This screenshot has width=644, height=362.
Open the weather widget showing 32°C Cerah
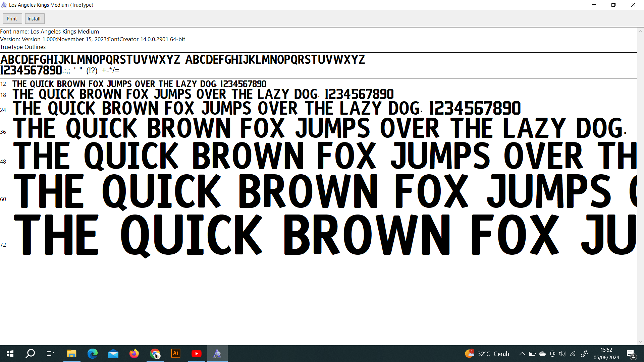click(x=487, y=354)
